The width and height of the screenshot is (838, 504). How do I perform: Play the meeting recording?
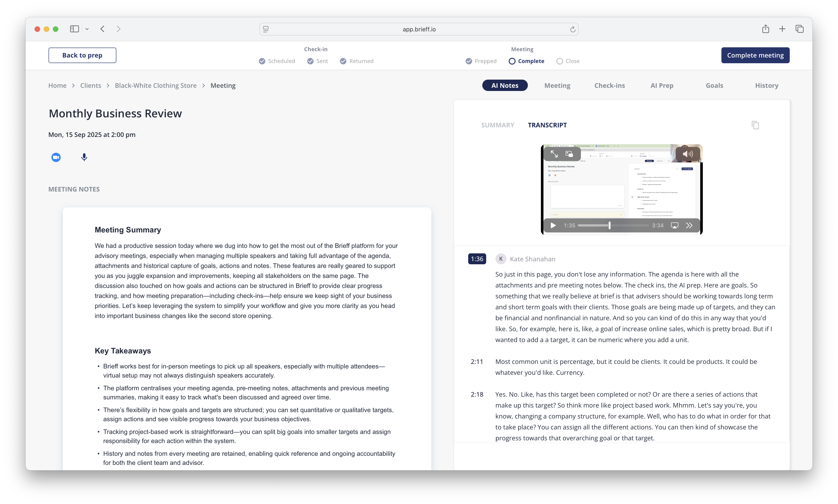pos(553,225)
